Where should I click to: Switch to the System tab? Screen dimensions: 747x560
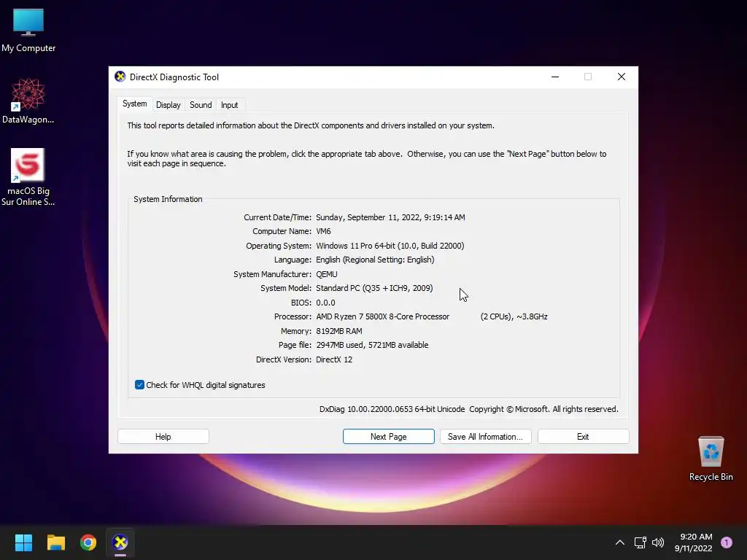tap(135, 104)
